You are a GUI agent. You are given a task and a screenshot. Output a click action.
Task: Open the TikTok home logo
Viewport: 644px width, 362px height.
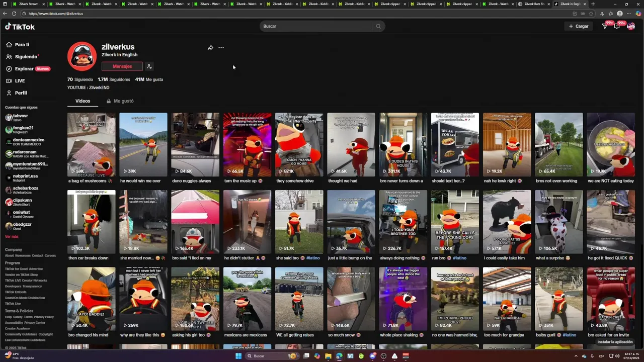(20, 27)
